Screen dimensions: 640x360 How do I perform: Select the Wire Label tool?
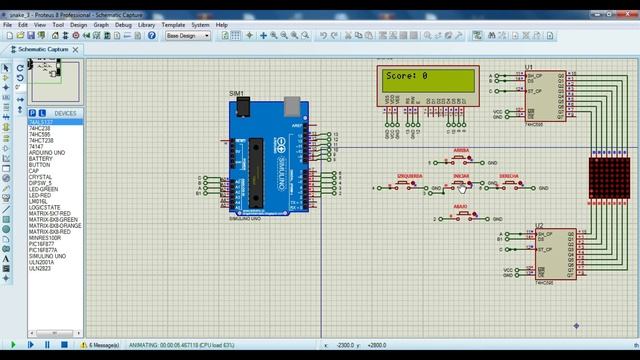(6, 98)
